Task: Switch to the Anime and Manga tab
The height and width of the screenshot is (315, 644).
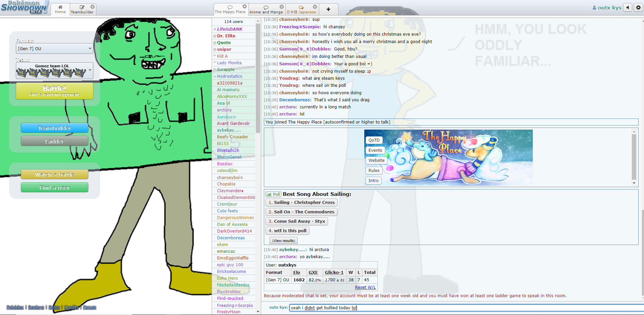Action: [x=266, y=9]
